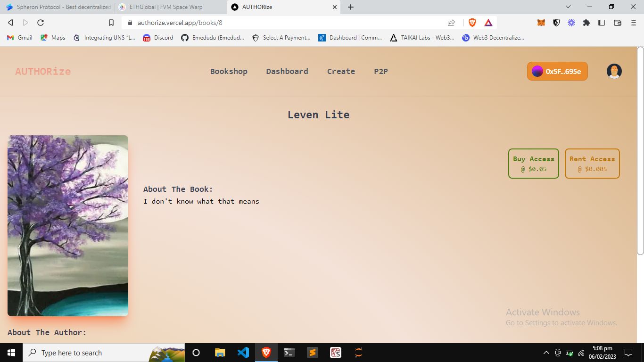Open the browser hamburger menu
The image size is (644, 362).
coord(634,23)
